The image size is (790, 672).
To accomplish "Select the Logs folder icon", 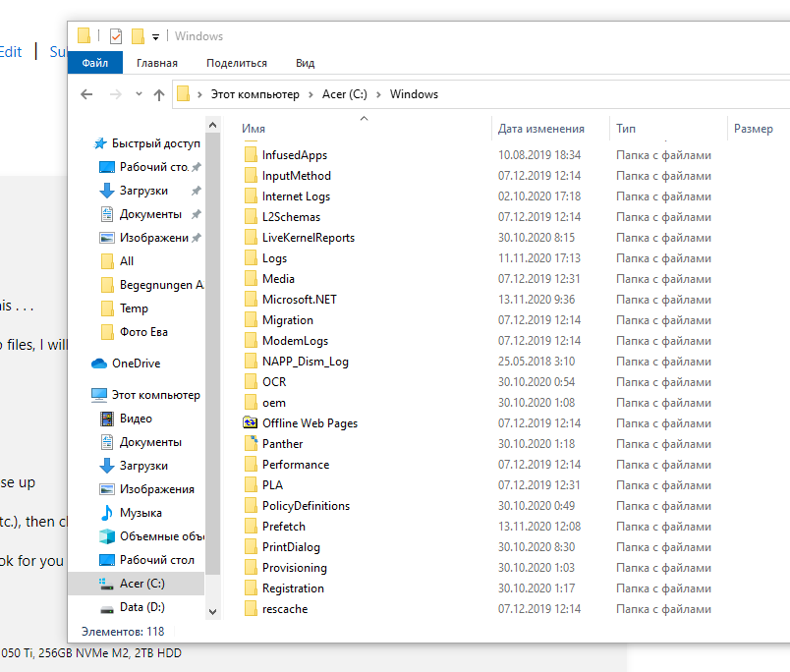I will coord(251,258).
